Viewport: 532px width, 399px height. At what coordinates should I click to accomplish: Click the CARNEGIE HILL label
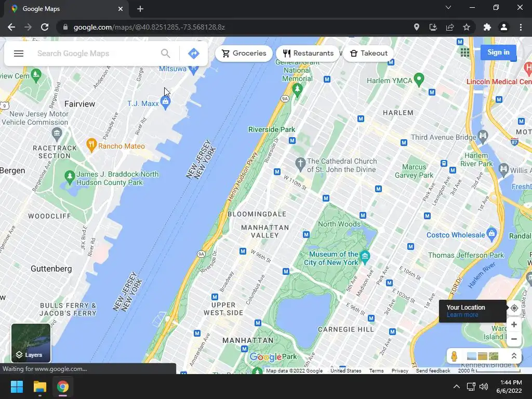[x=345, y=329]
